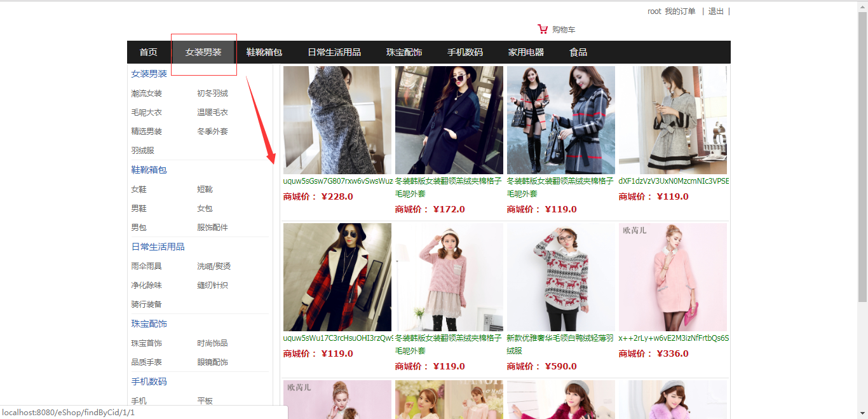Select 眼镜配饰 in the sidebar

(212, 362)
